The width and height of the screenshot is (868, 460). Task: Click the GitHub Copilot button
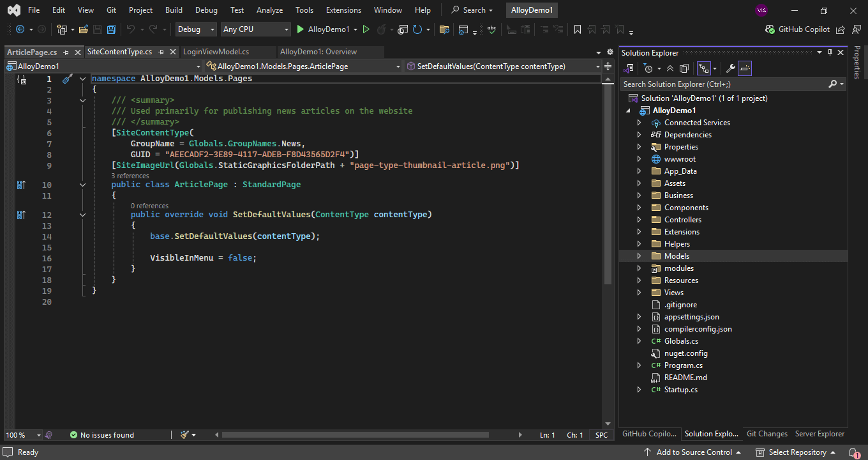pyautogui.click(x=798, y=29)
